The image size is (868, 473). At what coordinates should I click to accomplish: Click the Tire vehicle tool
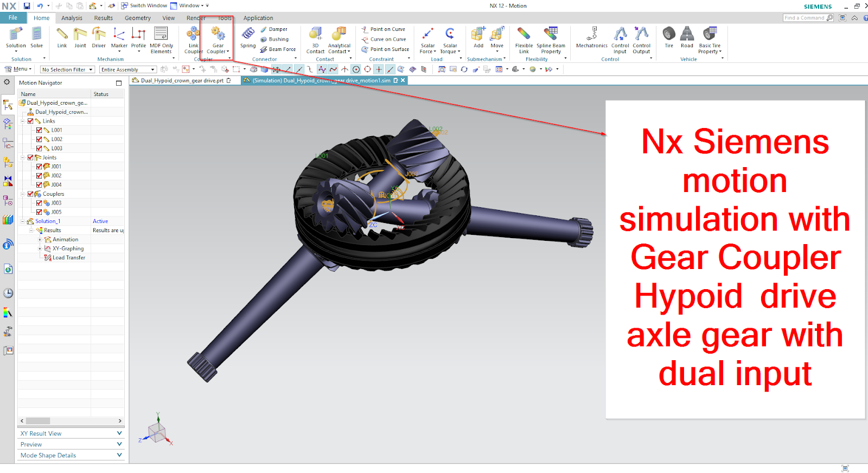669,37
